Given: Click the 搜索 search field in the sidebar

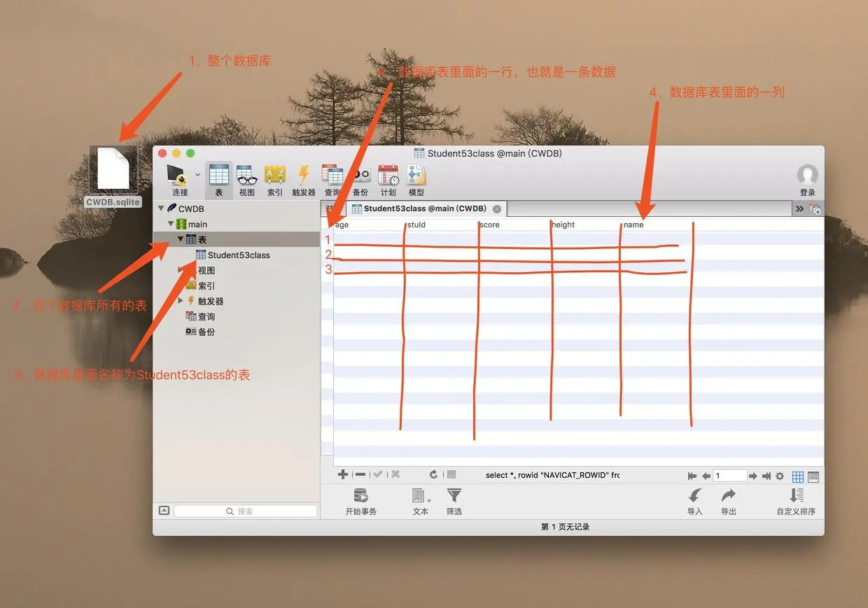Looking at the screenshot, I should 246,511.
